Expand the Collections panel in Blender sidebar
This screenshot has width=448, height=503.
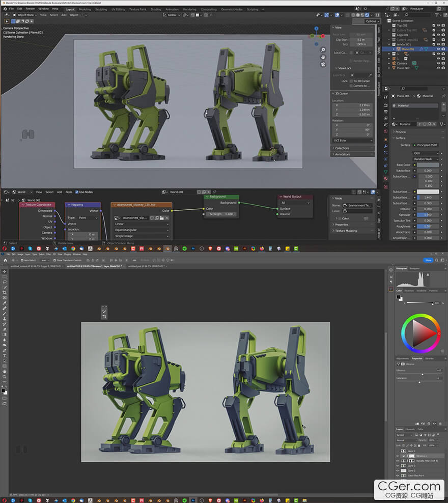point(352,148)
